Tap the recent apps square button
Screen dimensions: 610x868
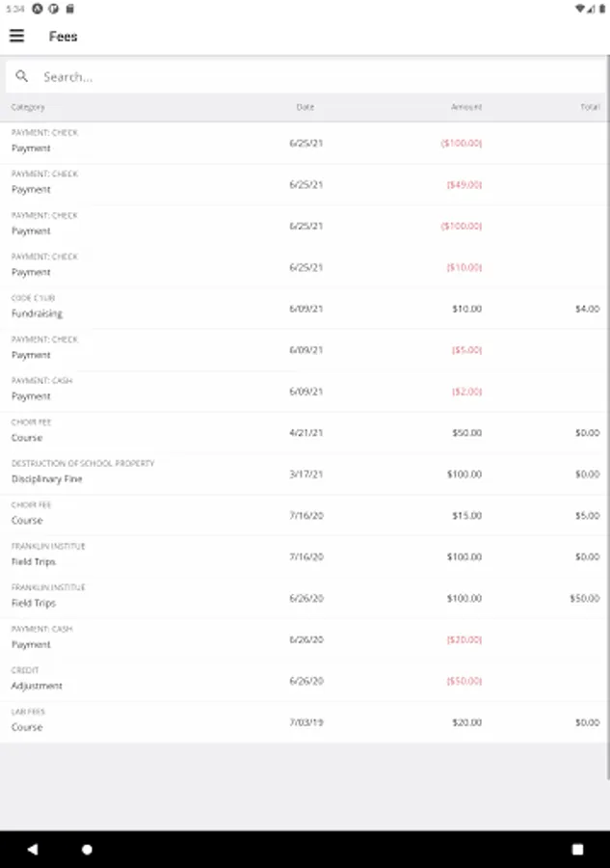577,850
